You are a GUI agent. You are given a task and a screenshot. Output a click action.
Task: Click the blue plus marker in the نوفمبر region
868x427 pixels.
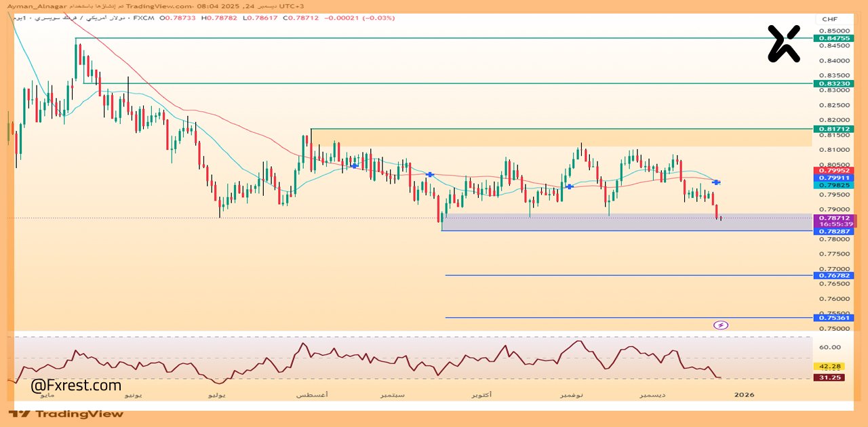pyautogui.click(x=570, y=186)
